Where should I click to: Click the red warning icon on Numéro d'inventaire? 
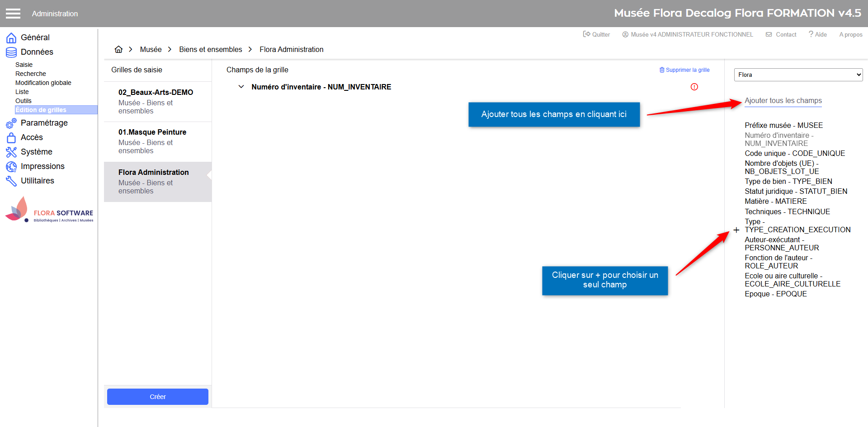[694, 87]
